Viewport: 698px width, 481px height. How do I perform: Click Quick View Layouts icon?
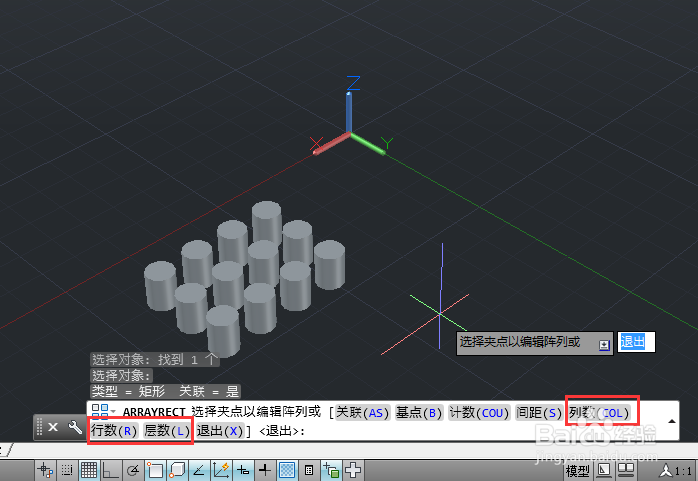coord(605,470)
